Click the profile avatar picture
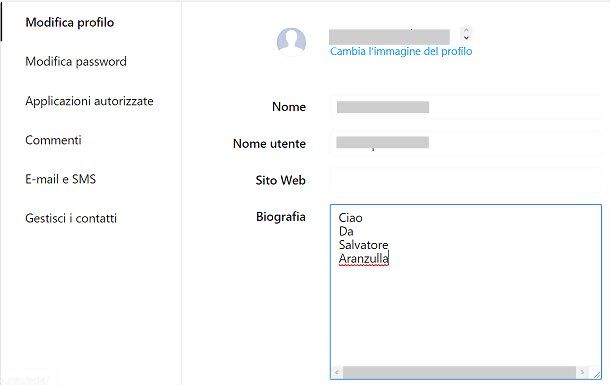This screenshot has height=385, width=610. click(x=291, y=42)
